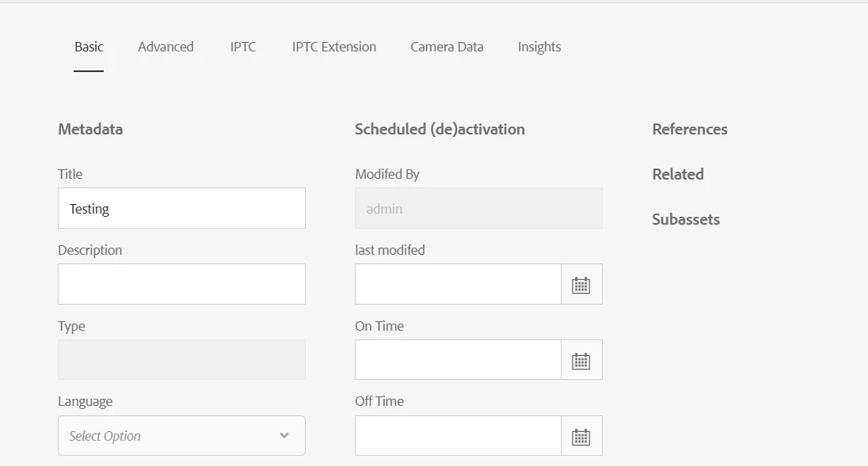Viewport: 868px width, 466px height.
Task: Focus the last modifed date input
Action: (458, 285)
